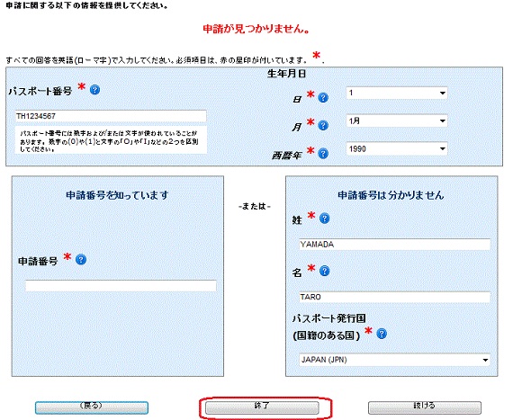Viewport: 513px width, 420px height.
Task: Show help for パスポート発行国 field
Action: tap(382, 334)
